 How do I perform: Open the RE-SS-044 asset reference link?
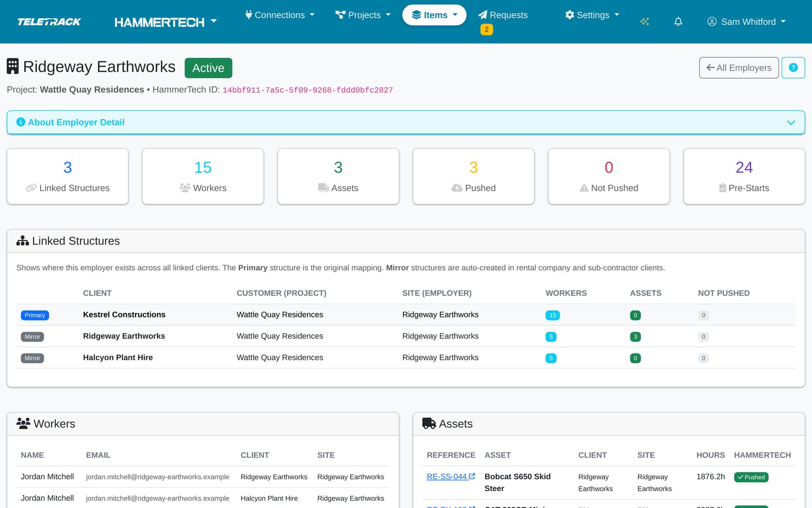(447, 477)
